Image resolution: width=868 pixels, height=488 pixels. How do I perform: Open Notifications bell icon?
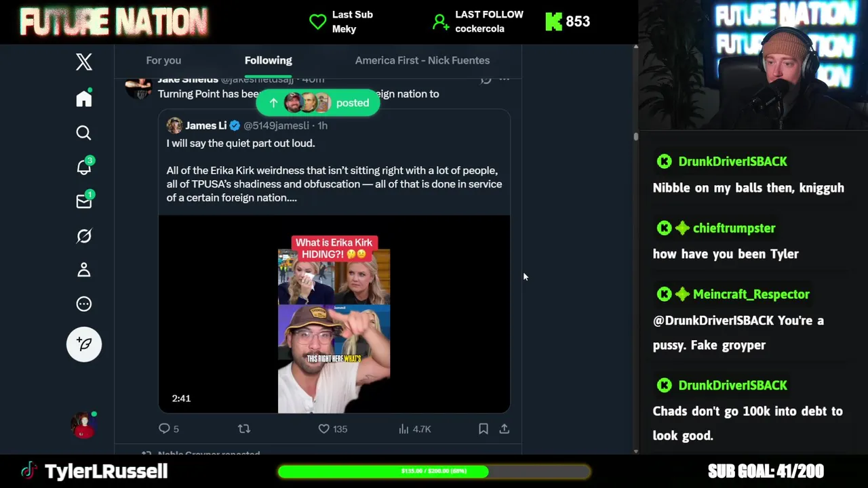[84, 167]
